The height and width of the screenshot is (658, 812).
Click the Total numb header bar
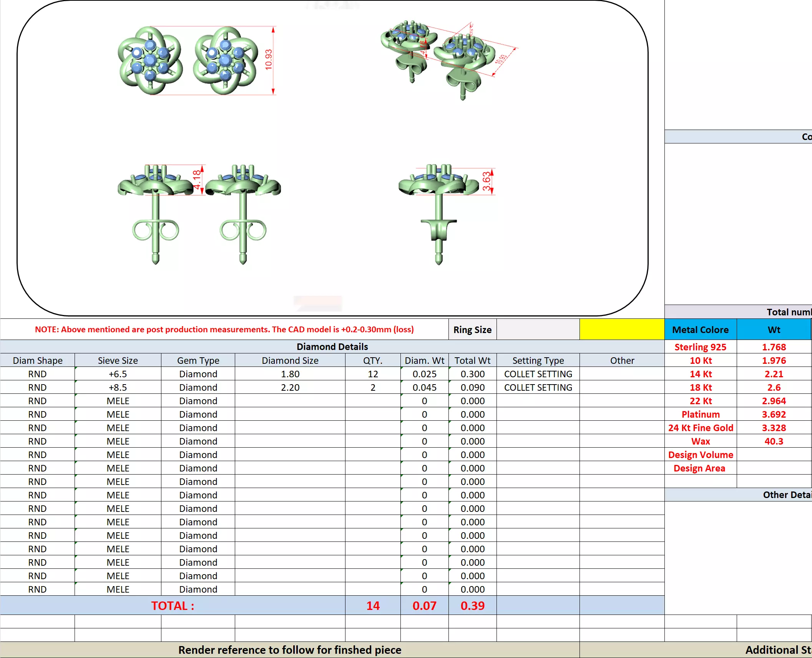click(x=738, y=312)
